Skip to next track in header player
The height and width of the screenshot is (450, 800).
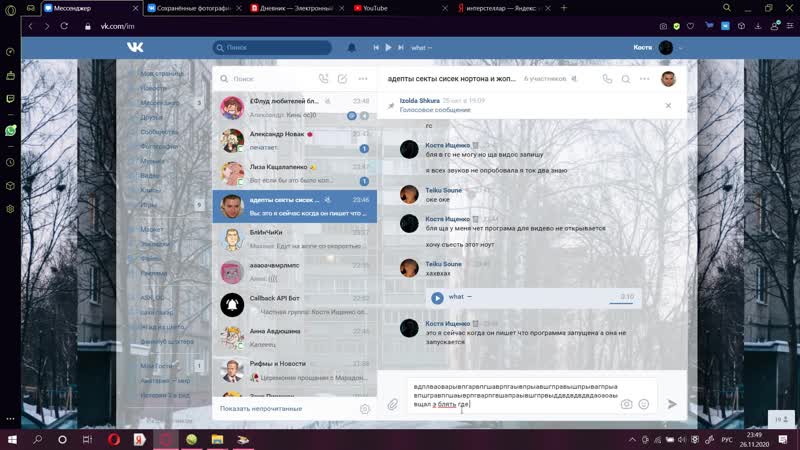point(402,47)
